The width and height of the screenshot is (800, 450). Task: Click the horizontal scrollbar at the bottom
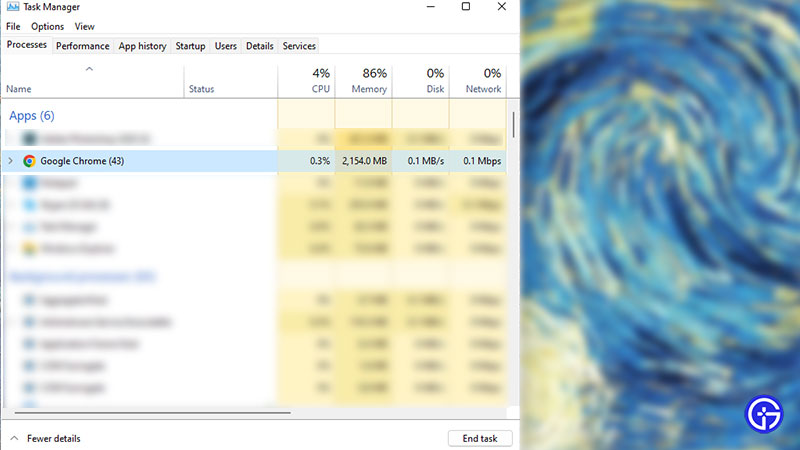pos(153,412)
